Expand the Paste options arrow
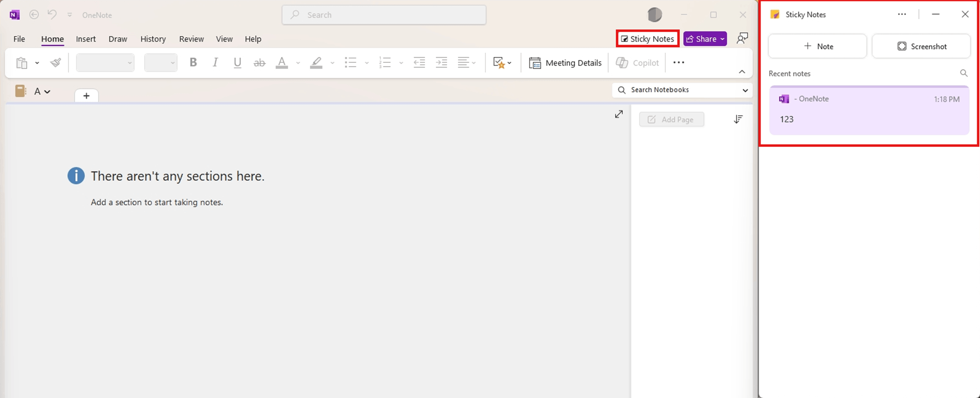980x398 pixels. [x=37, y=63]
